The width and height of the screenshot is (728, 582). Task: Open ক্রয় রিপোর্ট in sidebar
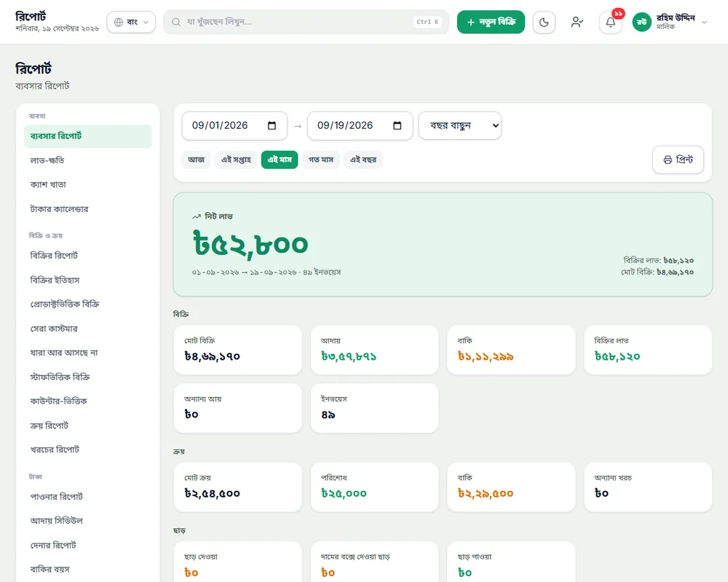(88, 425)
